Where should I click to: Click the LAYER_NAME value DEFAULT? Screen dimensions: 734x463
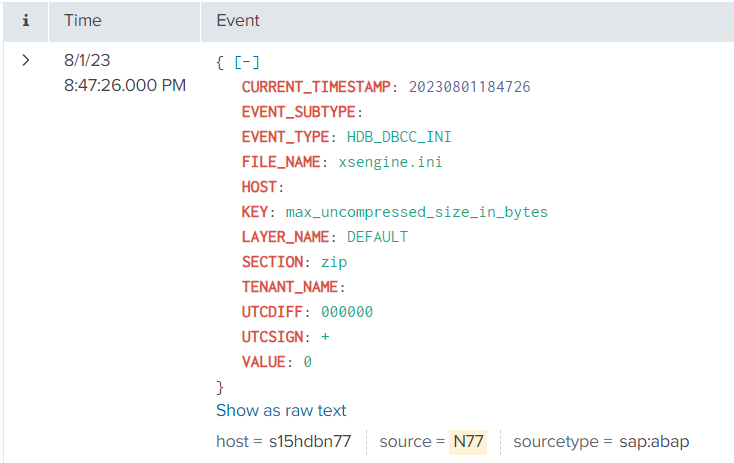click(377, 237)
